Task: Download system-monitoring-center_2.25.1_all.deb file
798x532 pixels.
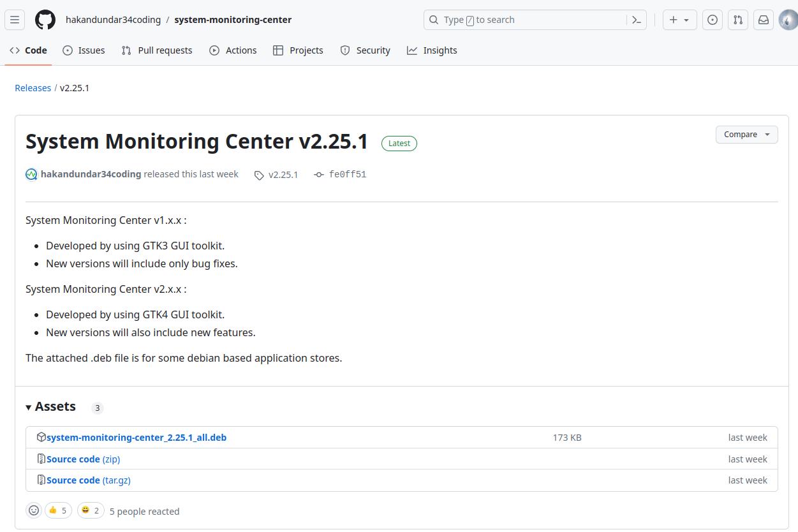Action: tap(136, 438)
